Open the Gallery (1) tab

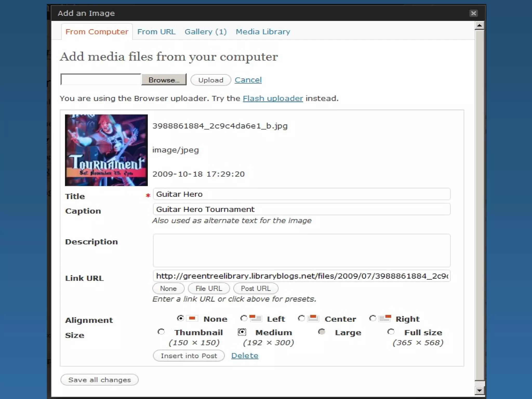pos(205,32)
